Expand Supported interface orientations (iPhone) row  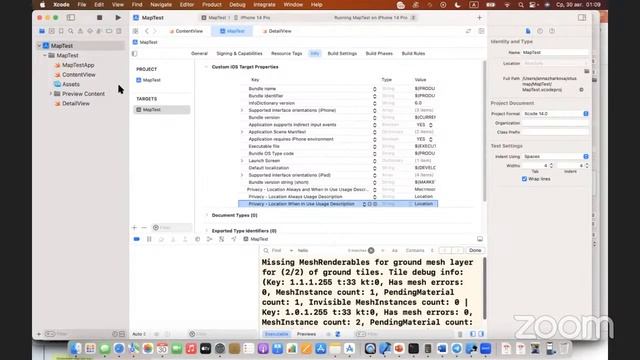(242, 110)
